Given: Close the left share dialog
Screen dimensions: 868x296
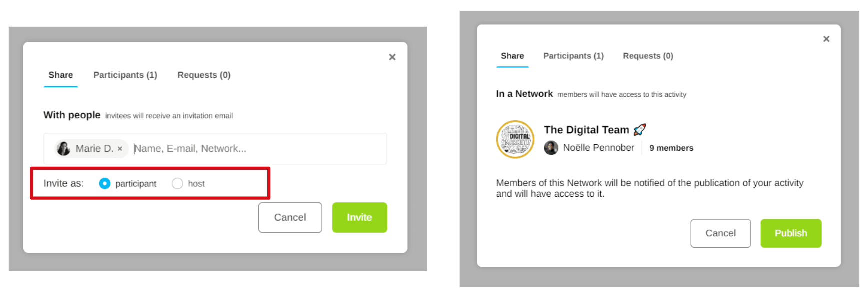Looking at the screenshot, I should click(x=392, y=57).
